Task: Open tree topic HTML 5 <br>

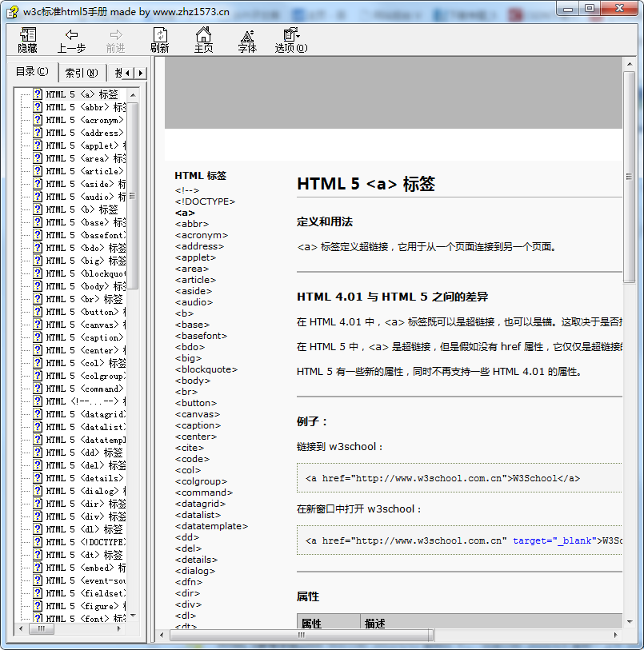Action: 84,299
